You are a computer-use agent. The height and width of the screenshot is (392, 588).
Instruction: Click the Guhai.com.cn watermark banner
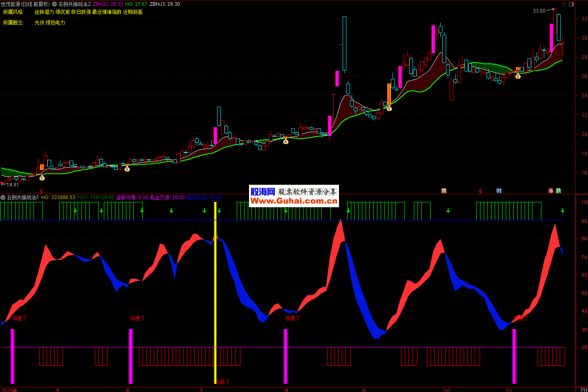coord(294,196)
